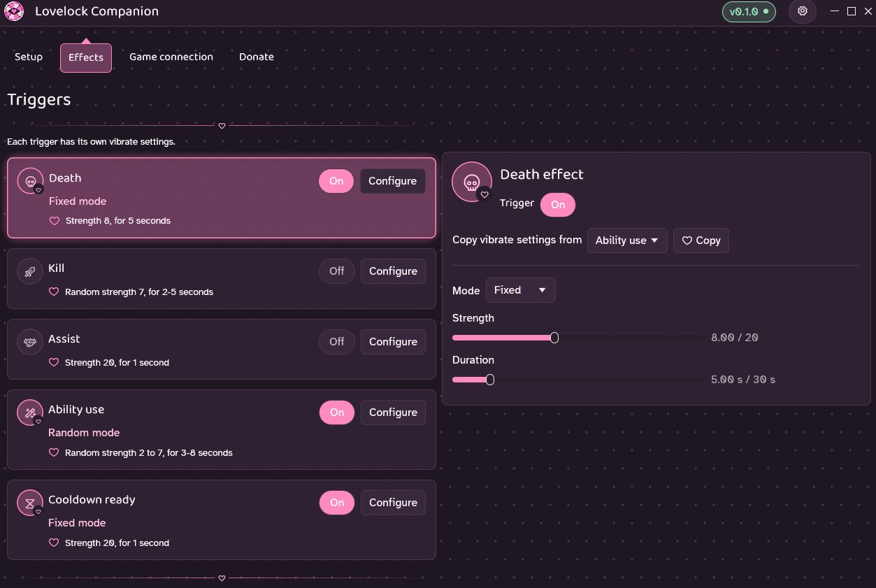Image resolution: width=876 pixels, height=588 pixels.
Task: Click the 'Death effect' heading
Action: point(542,175)
